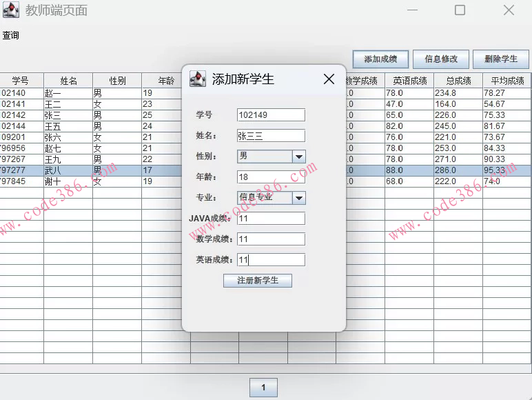Minimize the 教师端页面 window

412,10
